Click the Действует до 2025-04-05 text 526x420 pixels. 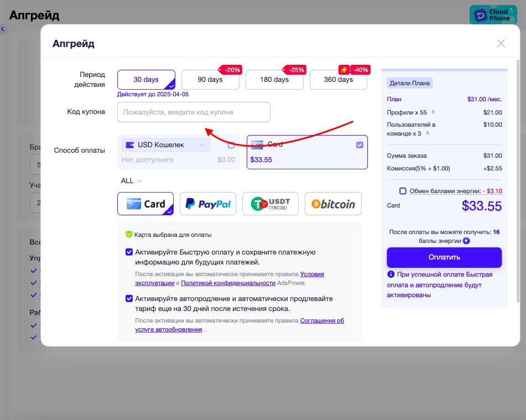click(153, 94)
